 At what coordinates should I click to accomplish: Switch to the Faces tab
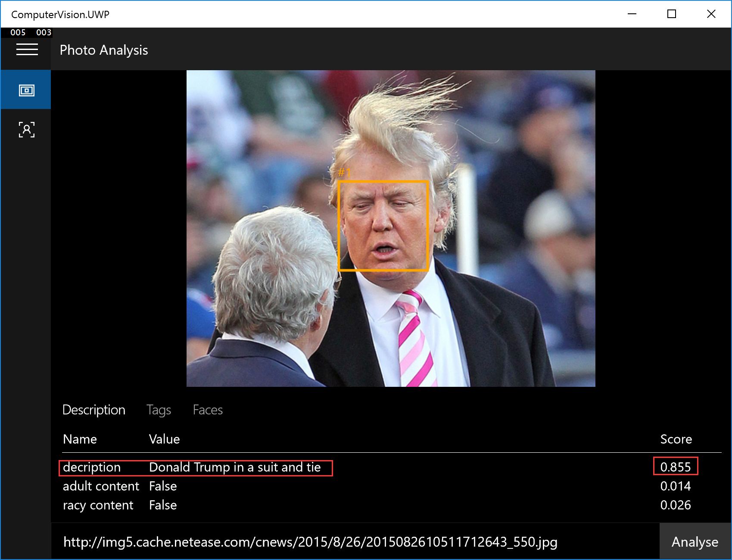208,410
